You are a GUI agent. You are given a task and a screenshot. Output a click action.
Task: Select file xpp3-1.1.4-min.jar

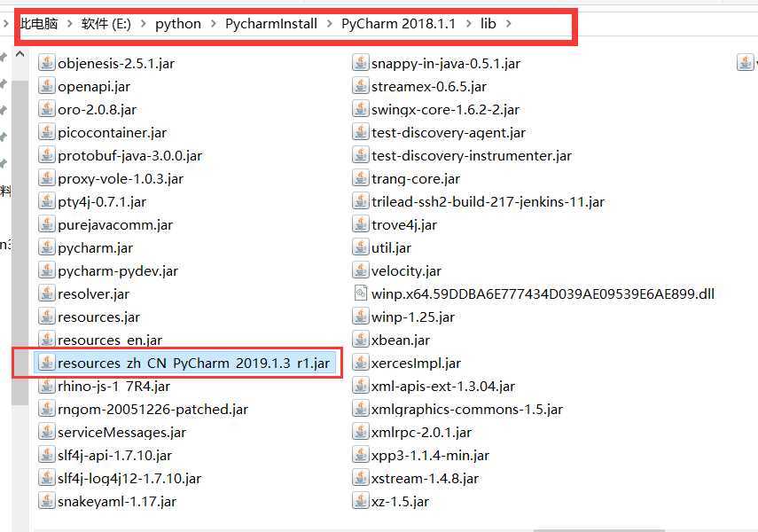coord(420,455)
